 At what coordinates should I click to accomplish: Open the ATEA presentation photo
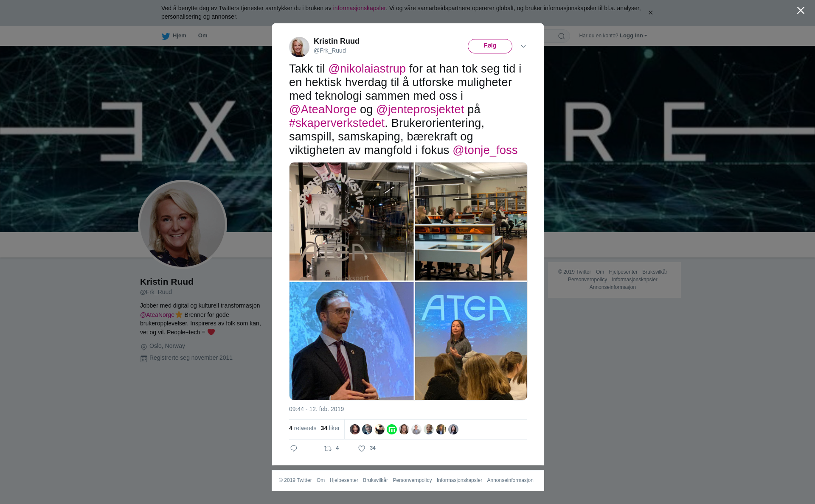click(x=471, y=341)
